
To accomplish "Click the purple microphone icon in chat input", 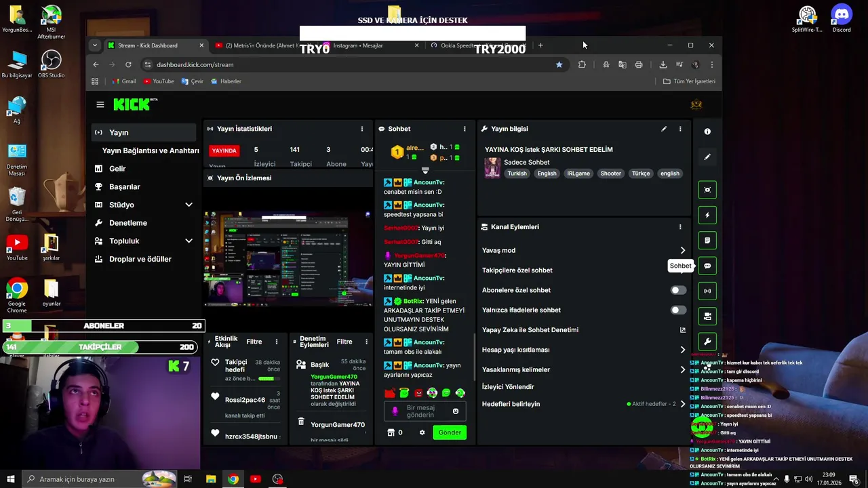I will [x=395, y=411].
